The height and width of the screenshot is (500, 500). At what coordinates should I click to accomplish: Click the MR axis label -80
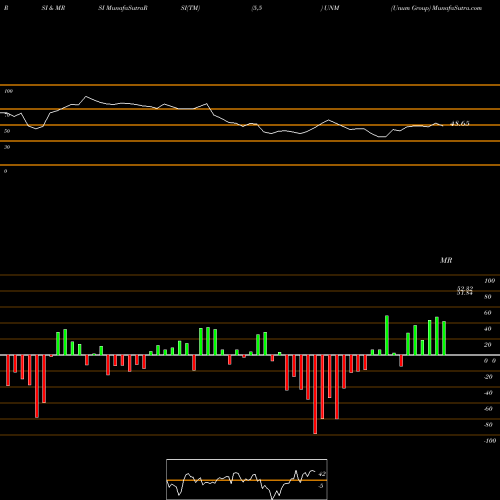pyautogui.click(x=488, y=425)
